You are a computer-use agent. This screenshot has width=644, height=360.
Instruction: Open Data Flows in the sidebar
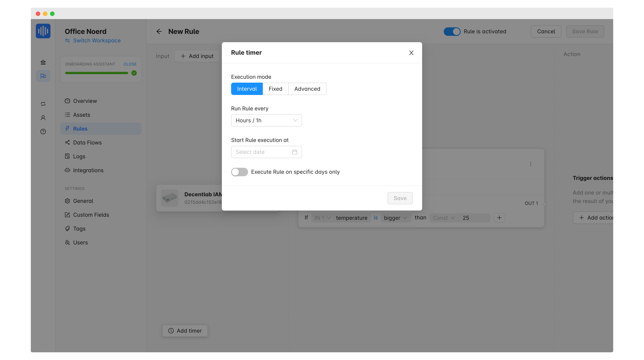[101, 143]
